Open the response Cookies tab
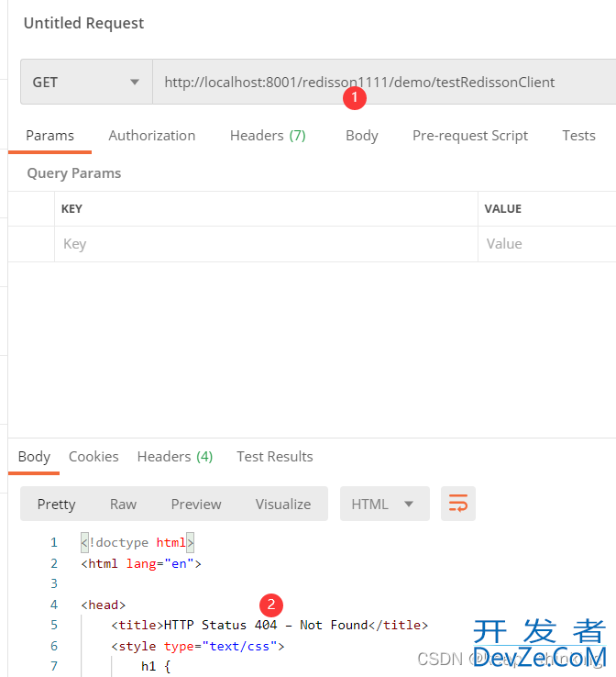Image resolution: width=616 pixels, height=677 pixels. click(x=93, y=456)
